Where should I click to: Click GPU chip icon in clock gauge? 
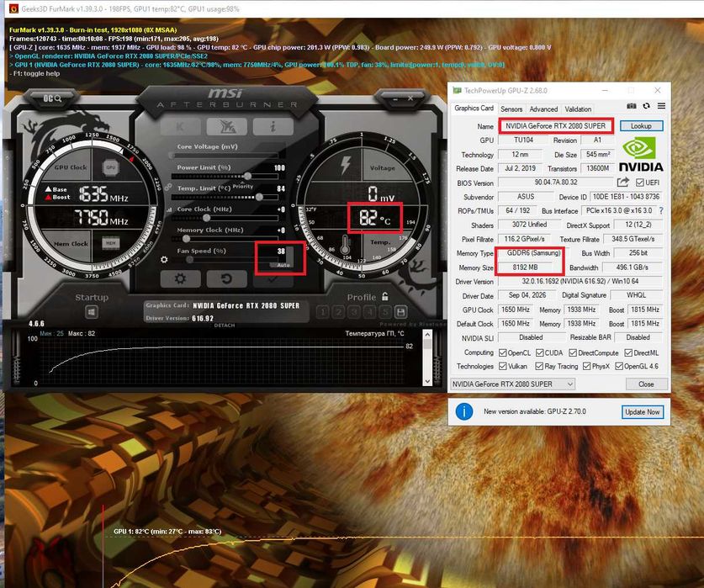coord(110,167)
